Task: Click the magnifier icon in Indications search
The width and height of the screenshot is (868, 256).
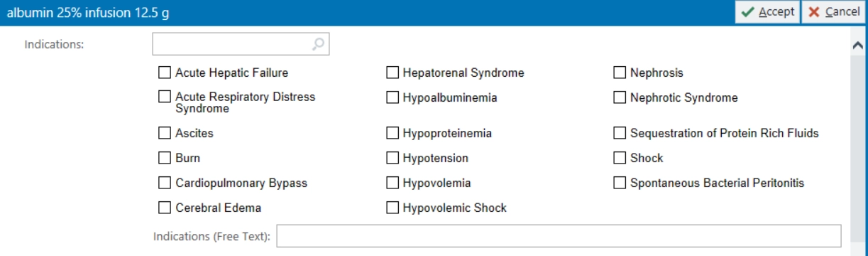Action: click(319, 44)
